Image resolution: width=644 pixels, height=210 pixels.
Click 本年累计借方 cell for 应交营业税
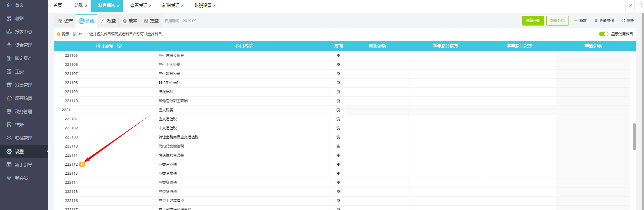[x=445, y=164]
